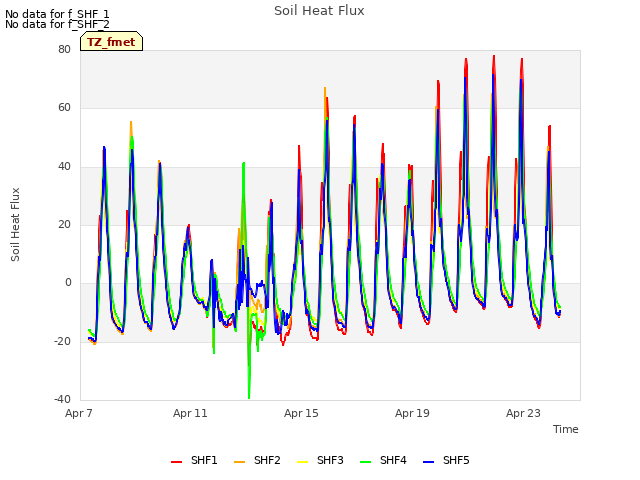The image size is (640, 480).
Task: Click the TZ_fmet annotation label
Action: 111,42
